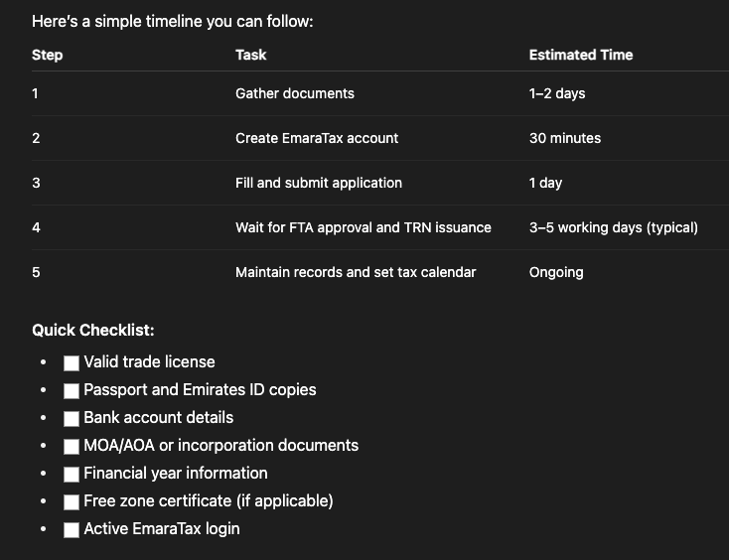This screenshot has width=729, height=560.
Task: Click the Quick Checklist heading
Action: (x=92, y=331)
